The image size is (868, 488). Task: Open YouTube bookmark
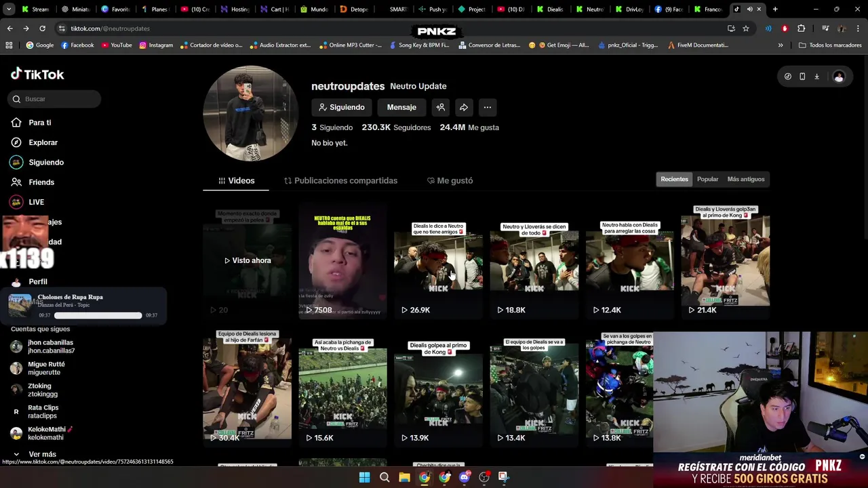[x=117, y=45]
